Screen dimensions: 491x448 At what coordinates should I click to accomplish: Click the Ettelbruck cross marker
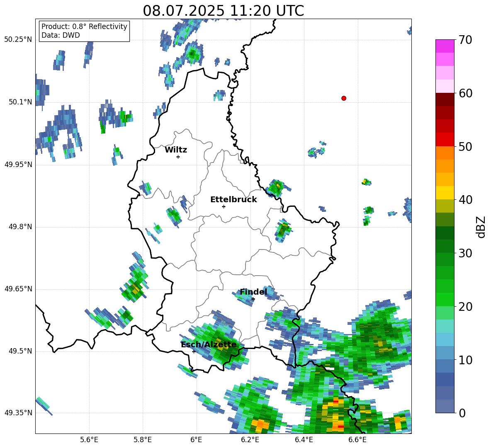224,206
